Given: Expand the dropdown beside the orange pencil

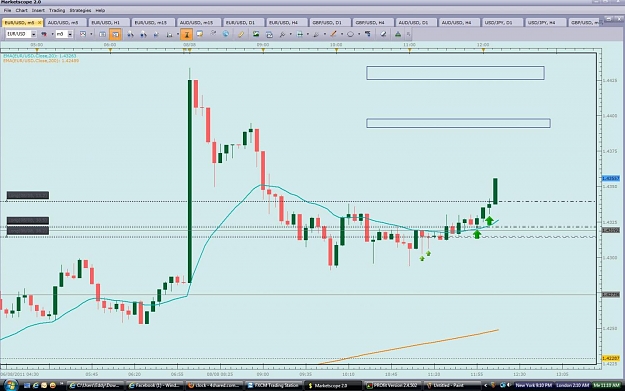Looking at the screenshot, I should tap(342, 34).
